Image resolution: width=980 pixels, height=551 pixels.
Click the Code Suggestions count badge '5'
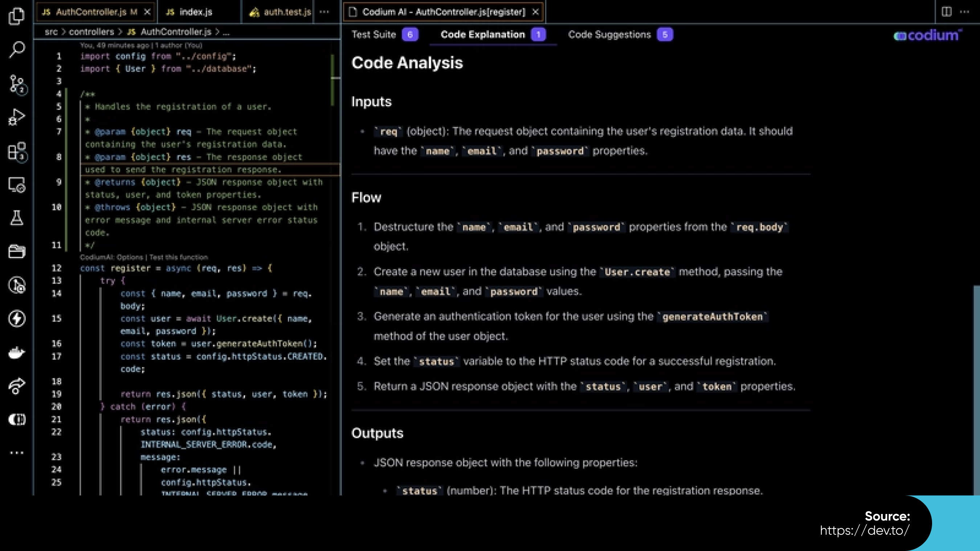(665, 34)
